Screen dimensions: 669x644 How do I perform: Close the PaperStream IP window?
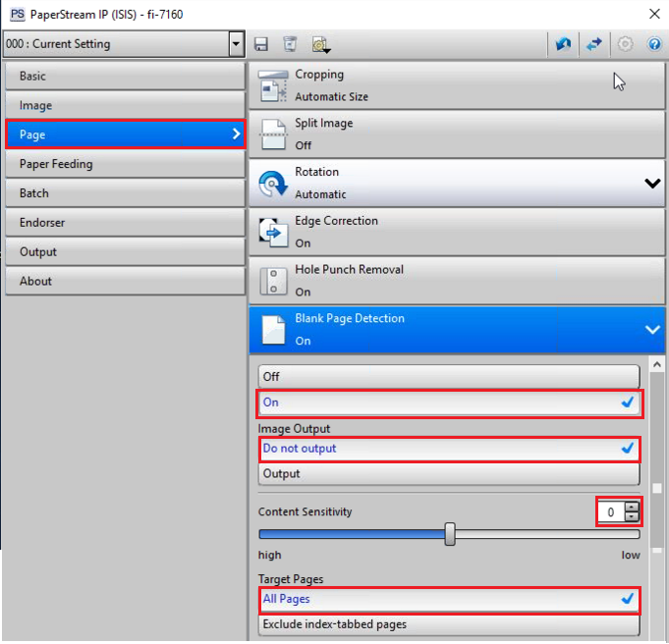click(654, 14)
